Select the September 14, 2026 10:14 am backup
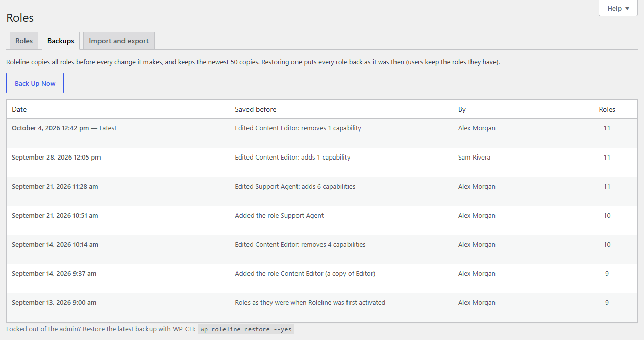Screen dimensions: 644x340 click(x=322, y=249)
